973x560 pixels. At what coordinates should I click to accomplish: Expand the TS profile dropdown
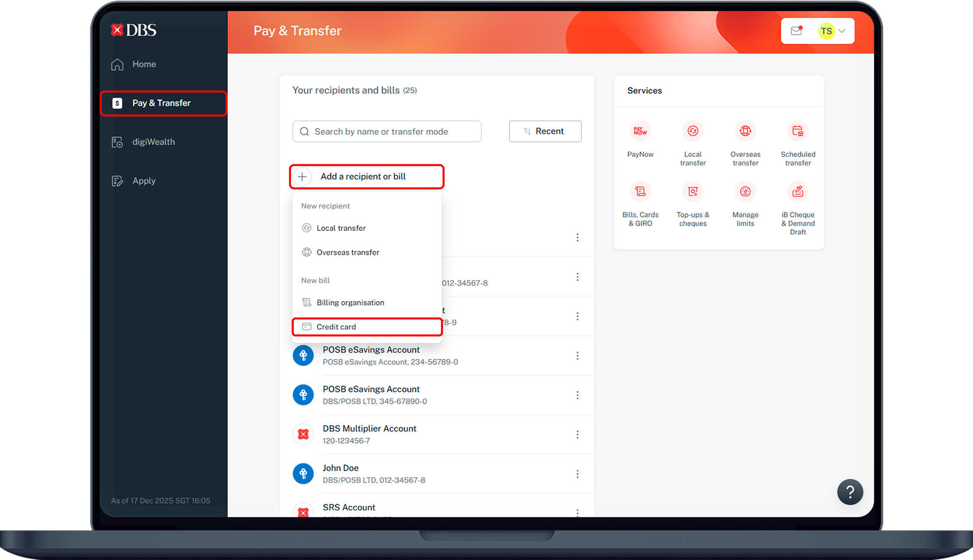[833, 31]
